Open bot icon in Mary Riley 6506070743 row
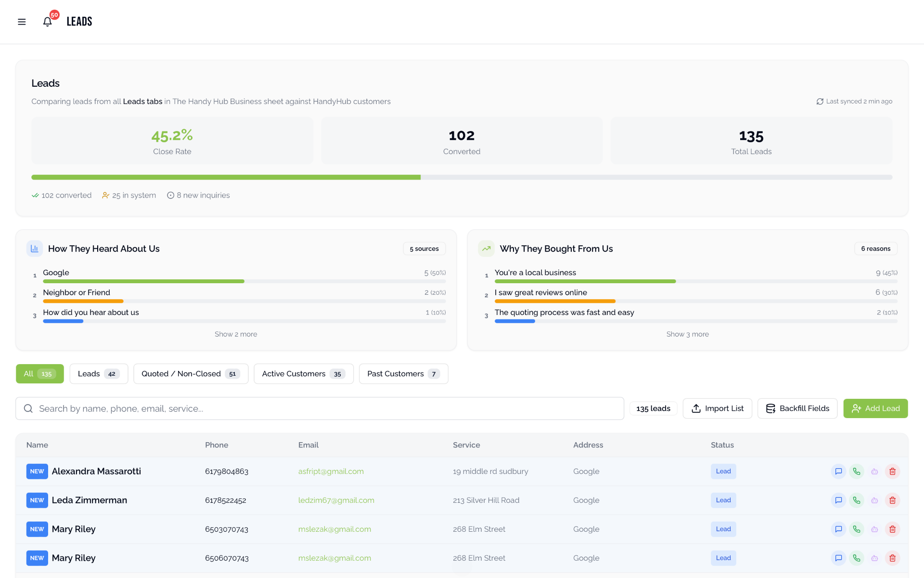924x578 pixels. click(x=874, y=558)
